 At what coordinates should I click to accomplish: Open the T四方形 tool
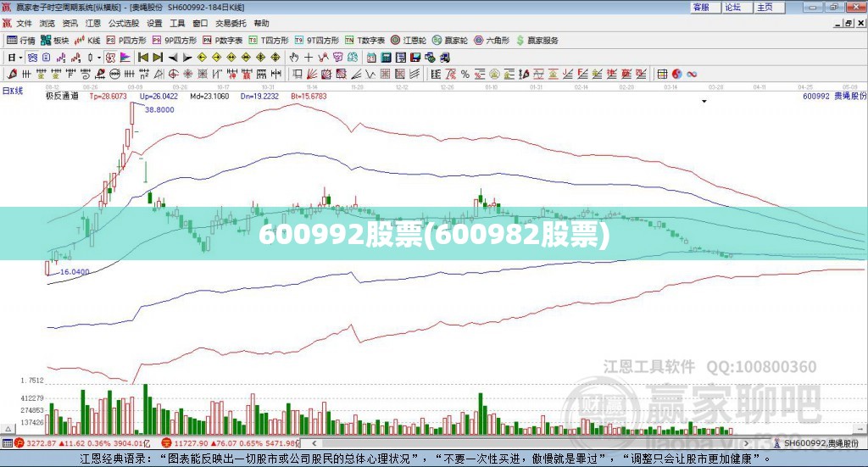tap(269, 41)
